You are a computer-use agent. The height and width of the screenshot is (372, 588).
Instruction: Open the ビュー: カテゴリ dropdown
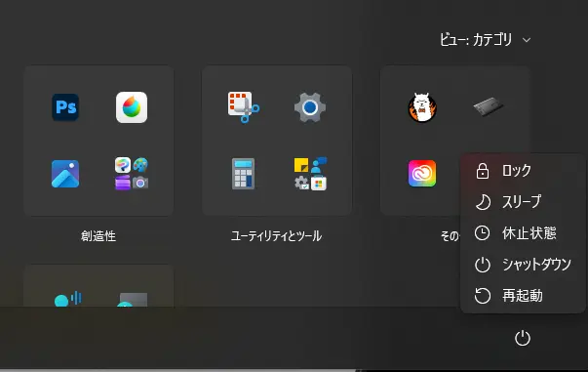[x=485, y=39]
